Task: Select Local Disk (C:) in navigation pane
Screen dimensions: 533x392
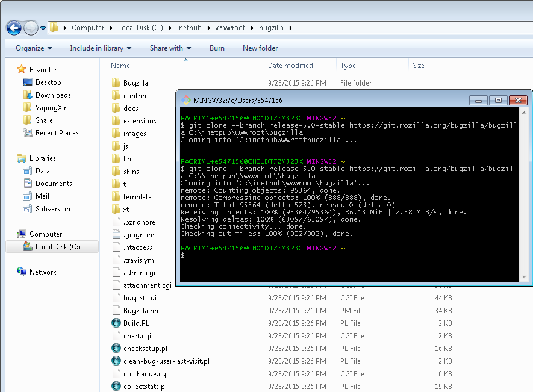Action: 52,246
